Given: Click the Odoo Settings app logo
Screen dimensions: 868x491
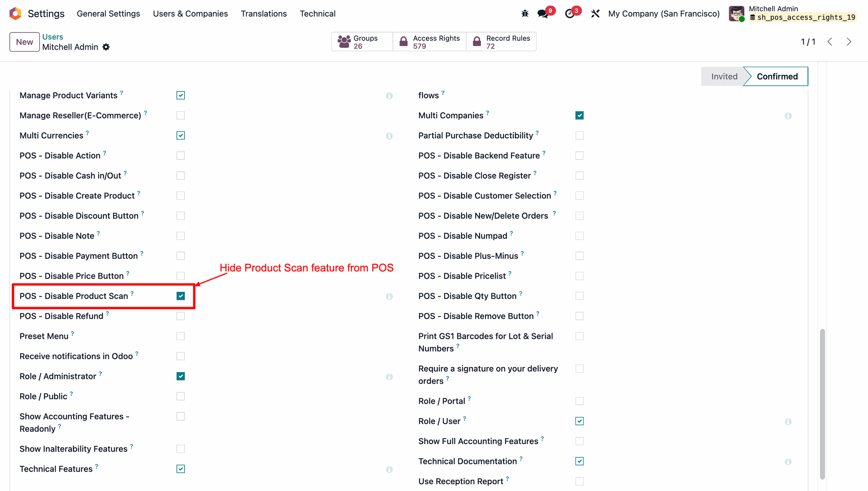Looking at the screenshot, I should pyautogui.click(x=15, y=14).
